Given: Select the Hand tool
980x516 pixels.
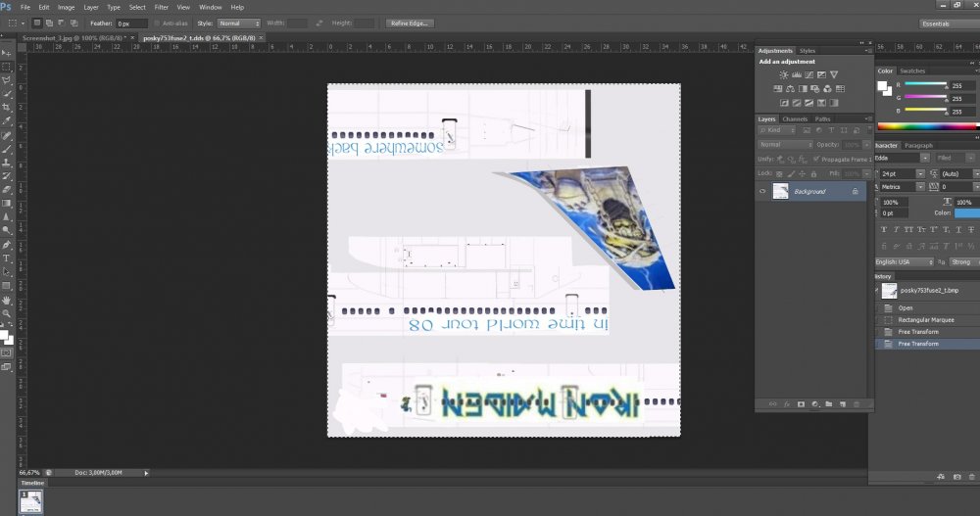Looking at the screenshot, I should pyautogui.click(x=7, y=301).
